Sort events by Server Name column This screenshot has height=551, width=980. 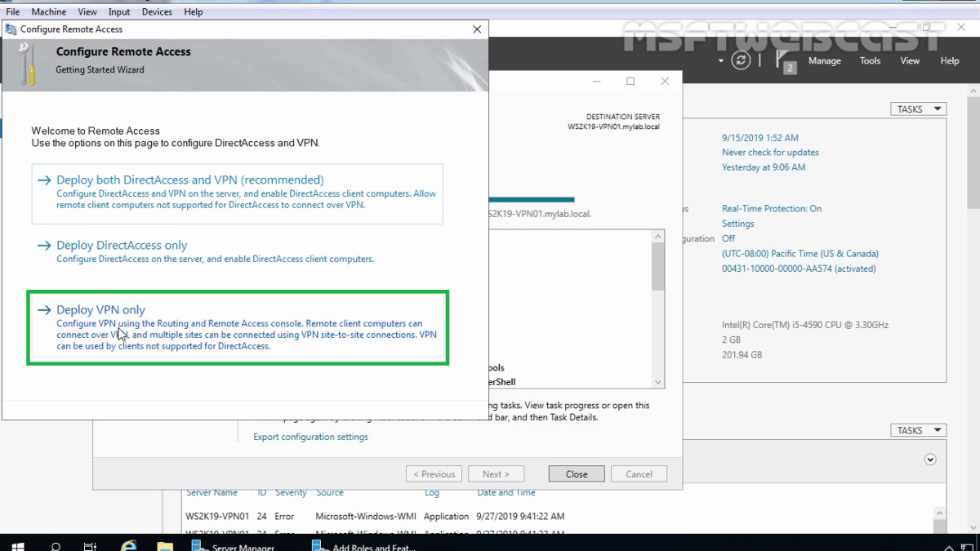(212, 493)
